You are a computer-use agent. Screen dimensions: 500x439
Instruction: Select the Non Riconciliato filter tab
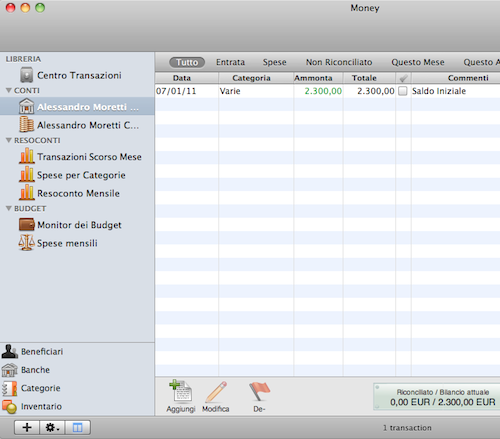click(x=339, y=62)
